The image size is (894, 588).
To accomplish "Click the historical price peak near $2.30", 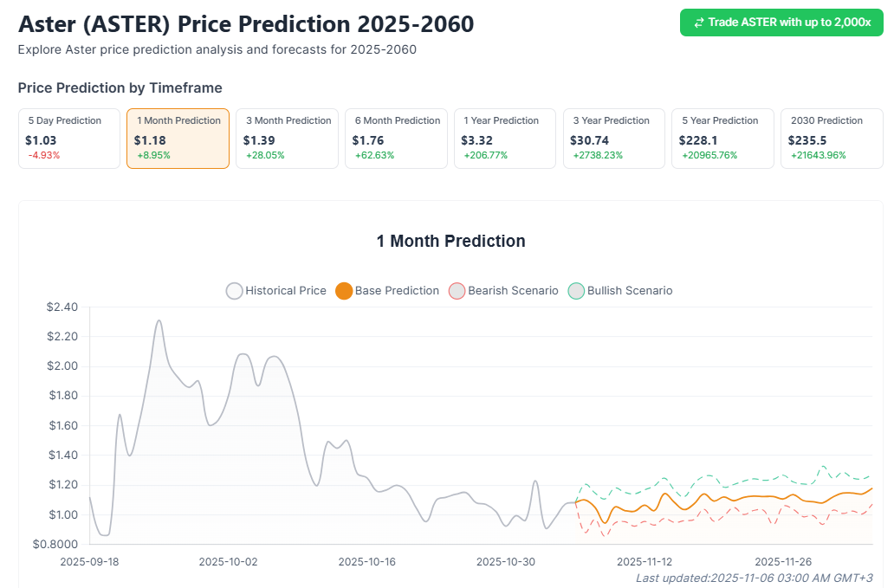I will point(159,320).
